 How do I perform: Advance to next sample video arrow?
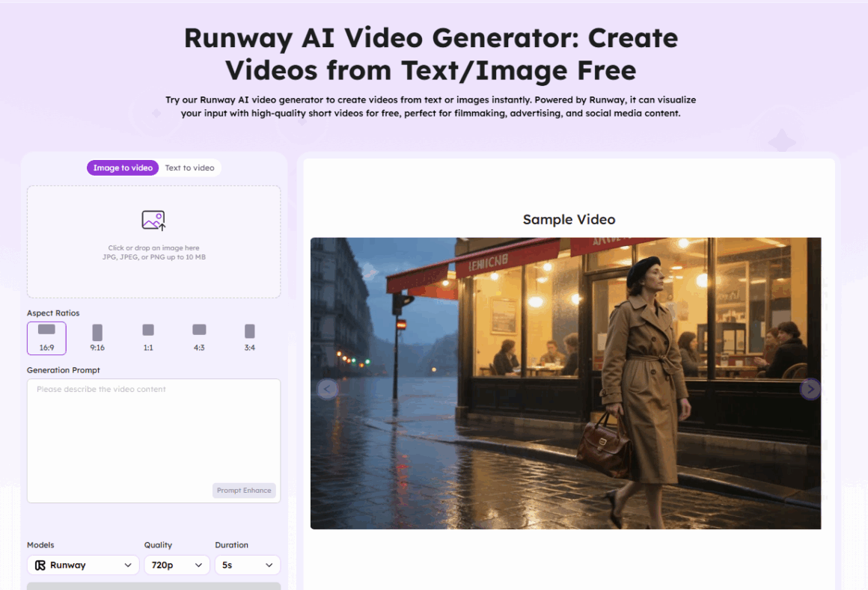pyautogui.click(x=810, y=389)
